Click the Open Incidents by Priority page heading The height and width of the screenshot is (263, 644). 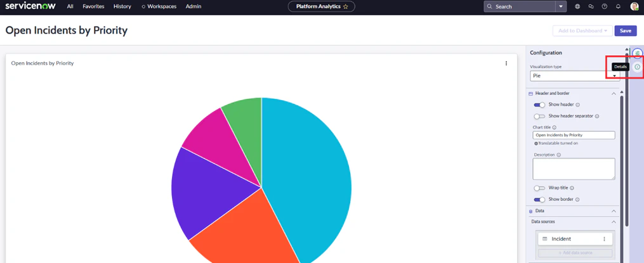67,30
